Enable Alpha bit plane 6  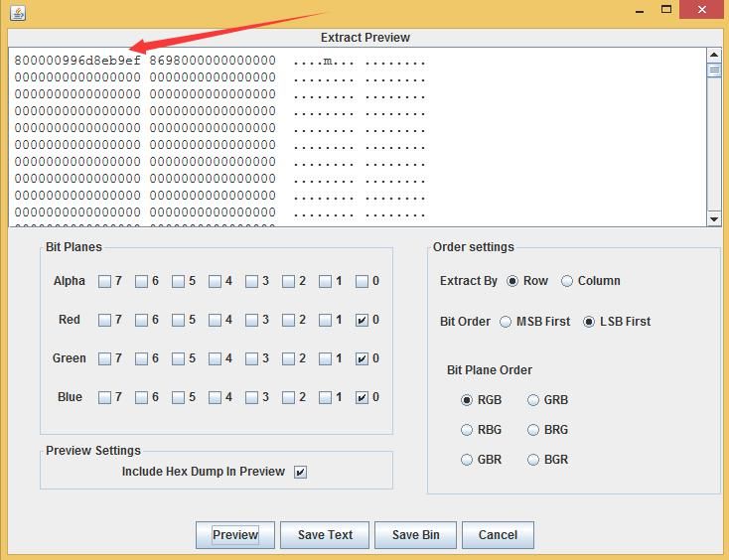point(141,281)
